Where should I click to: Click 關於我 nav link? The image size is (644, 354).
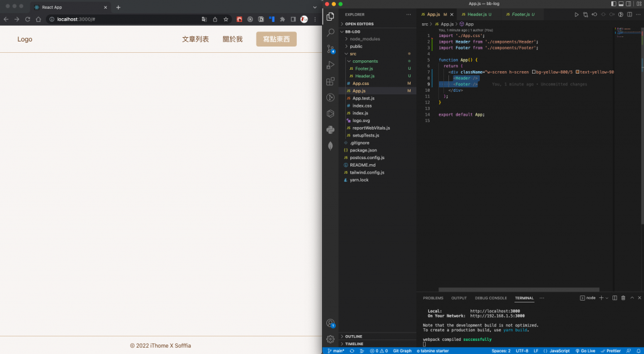233,40
